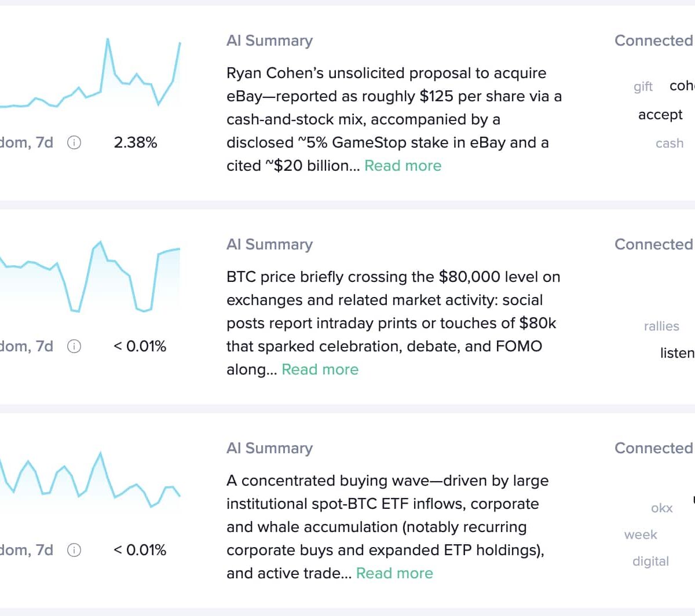
Task: Open Read more for institutional ETF inflows summary
Action: [x=394, y=573]
